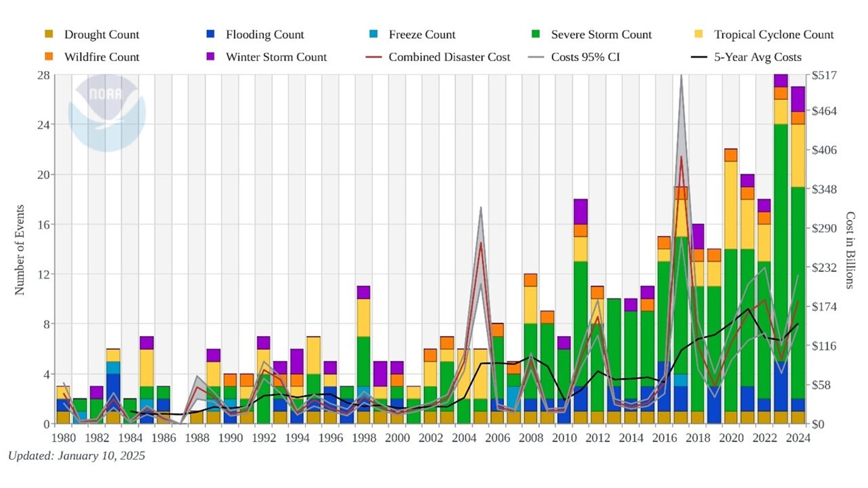Select the 2023 stacked bar's green segment
The height and width of the screenshot is (488, 868).
(781, 243)
